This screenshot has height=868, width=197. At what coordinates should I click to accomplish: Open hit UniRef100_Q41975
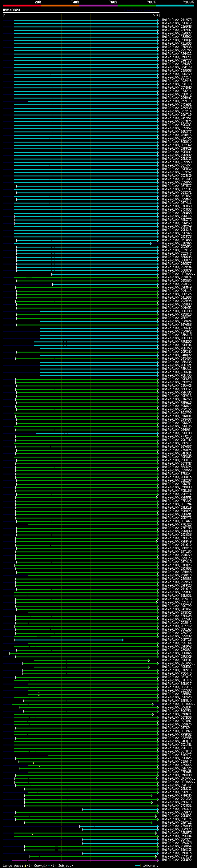pos(177,20)
